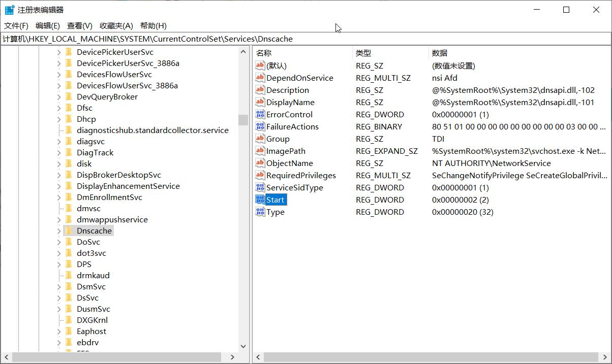Click the binary icon next to FailureActions
The image size is (612, 364).
click(x=260, y=126)
